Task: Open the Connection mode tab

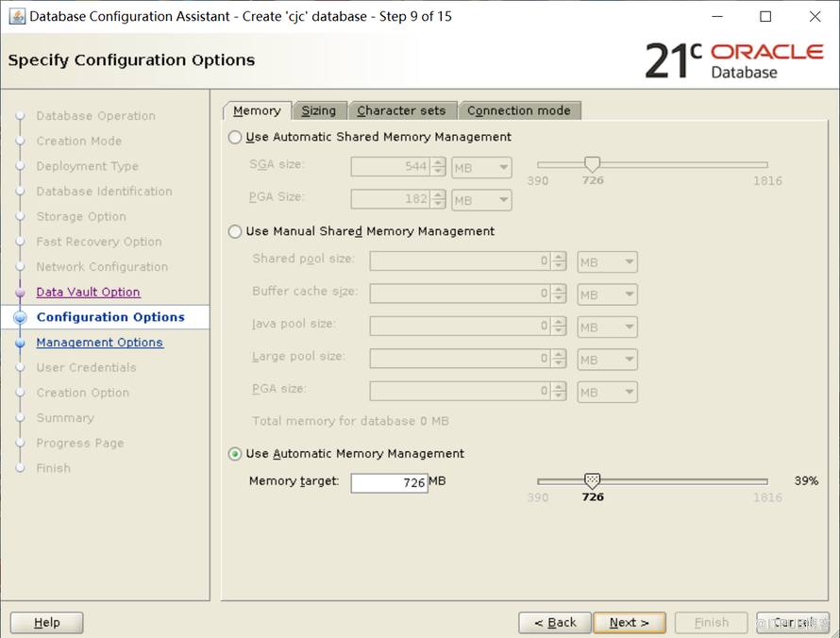Action: [518, 110]
